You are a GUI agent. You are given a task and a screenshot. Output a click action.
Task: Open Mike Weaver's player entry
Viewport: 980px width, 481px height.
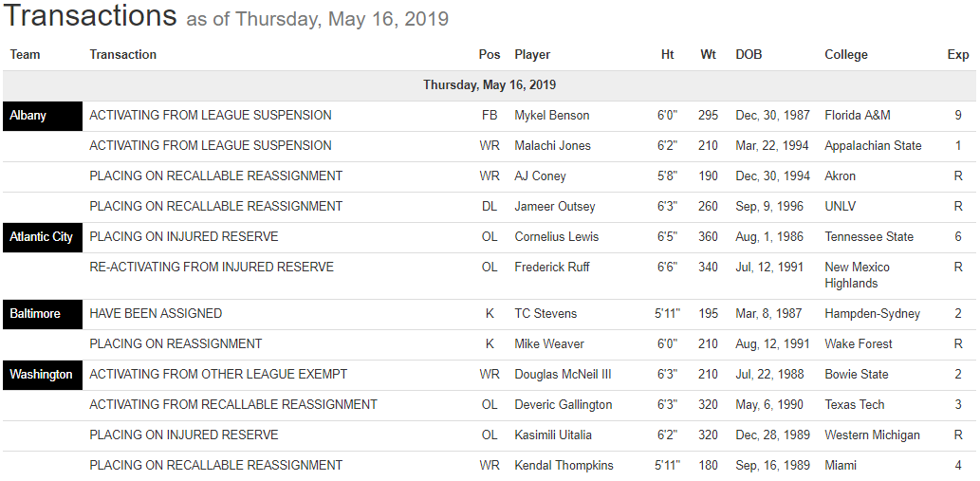tap(549, 344)
